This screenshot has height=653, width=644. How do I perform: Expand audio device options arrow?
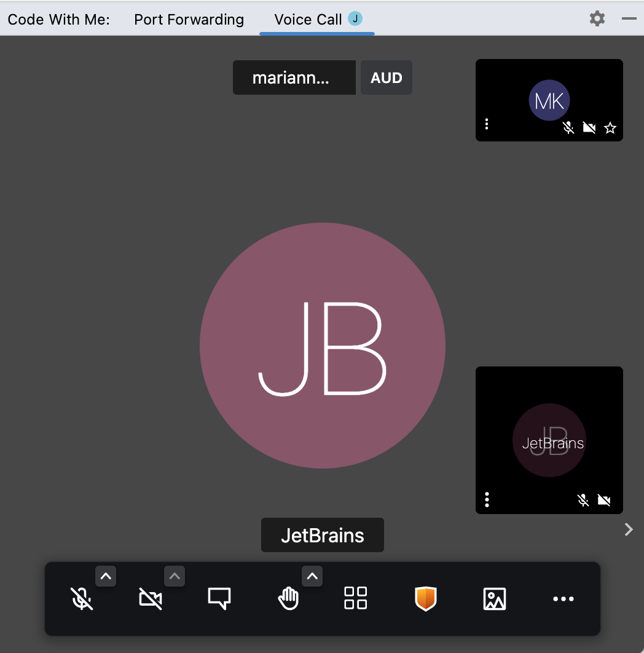point(106,576)
